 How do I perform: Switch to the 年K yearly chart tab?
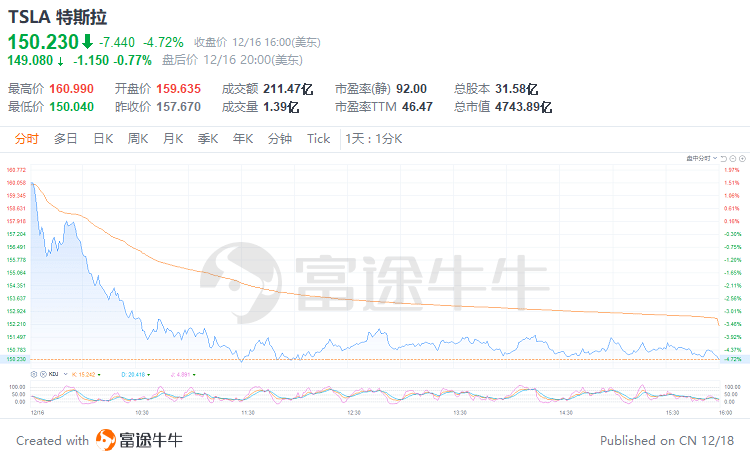(x=243, y=139)
